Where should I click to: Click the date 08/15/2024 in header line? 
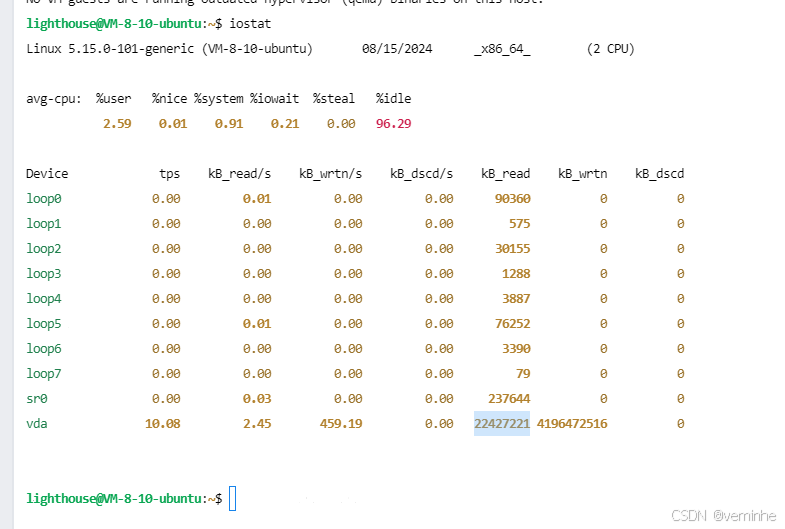[x=398, y=49]
